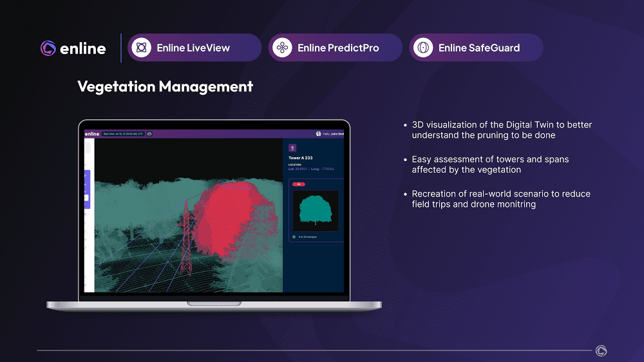Viewport: 644px width, 362px height.
Task: Select the Enline SafeGuard tab
Action: coord(476,48)
